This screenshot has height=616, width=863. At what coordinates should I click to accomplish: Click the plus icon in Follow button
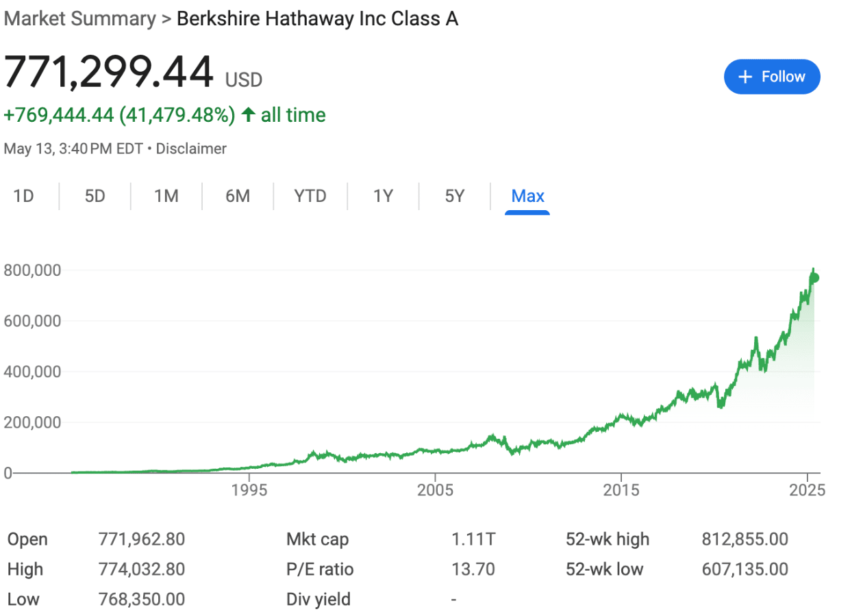click(745, 77)
